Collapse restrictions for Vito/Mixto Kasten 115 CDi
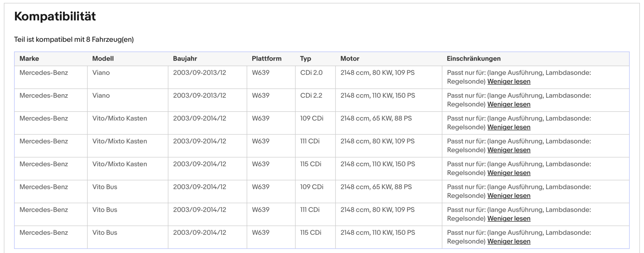644x253 pixels. tap(509, 173)
